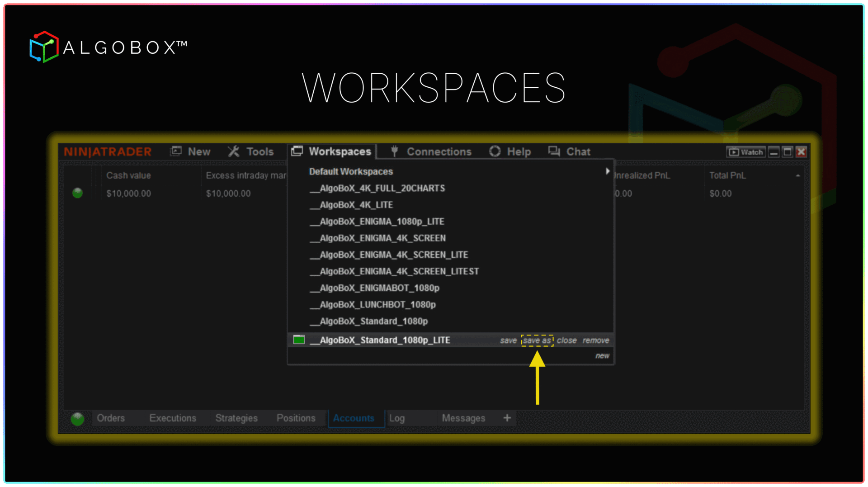Click the green account status indicator
This screenshot has height=487, width=868.
[x=78, y=193]
